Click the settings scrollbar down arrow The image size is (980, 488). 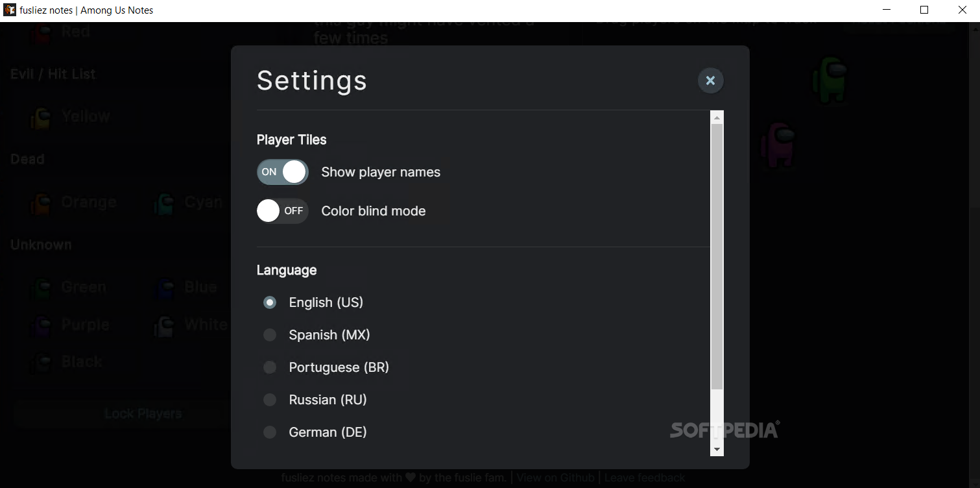tap(717, 449)
